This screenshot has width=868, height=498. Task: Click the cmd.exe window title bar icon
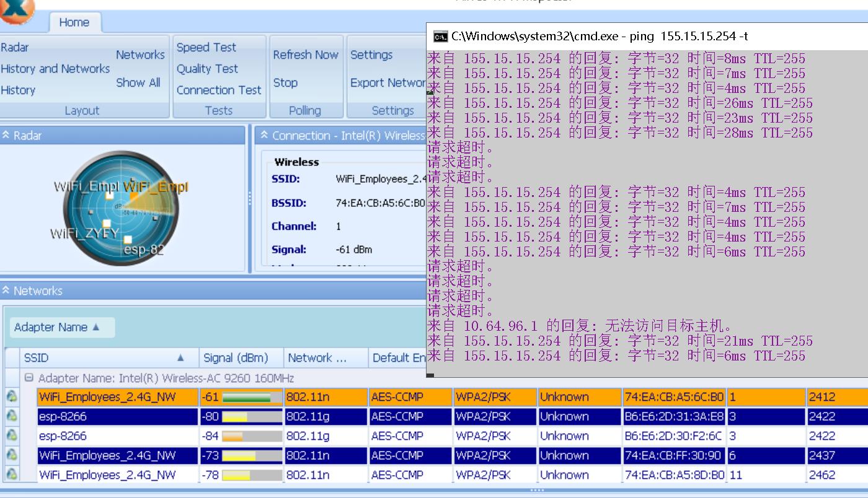(440, 37)
